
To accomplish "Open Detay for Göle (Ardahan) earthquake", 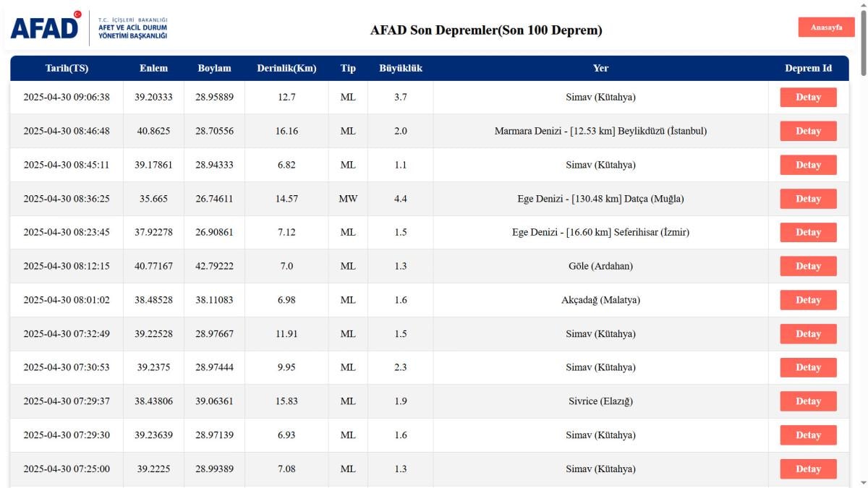I will click(x=808, y=266).
